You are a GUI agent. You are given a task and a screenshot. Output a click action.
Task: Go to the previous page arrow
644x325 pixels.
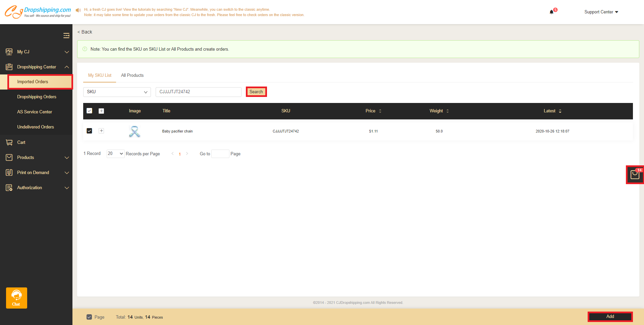(x=173, y=154)
